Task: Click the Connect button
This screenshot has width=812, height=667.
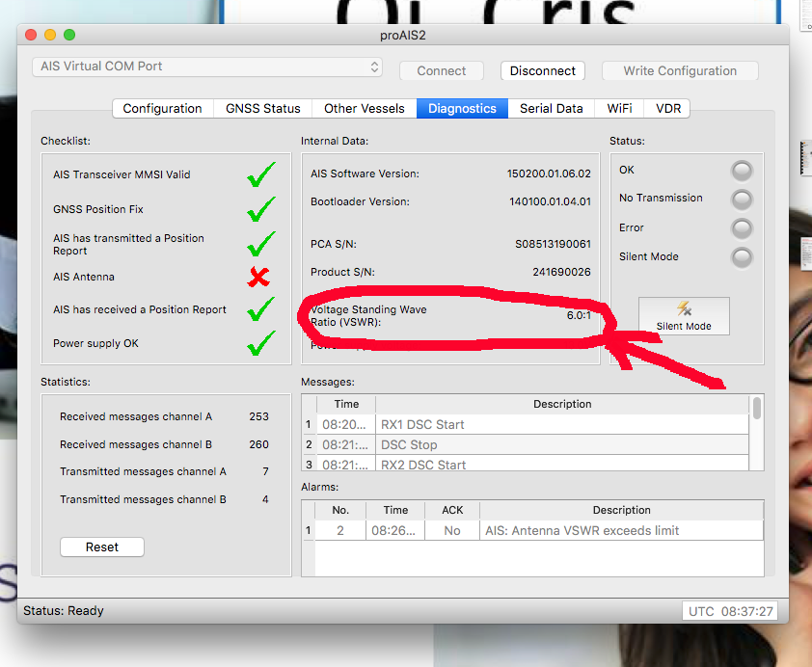Action: (x=442, y=71)
